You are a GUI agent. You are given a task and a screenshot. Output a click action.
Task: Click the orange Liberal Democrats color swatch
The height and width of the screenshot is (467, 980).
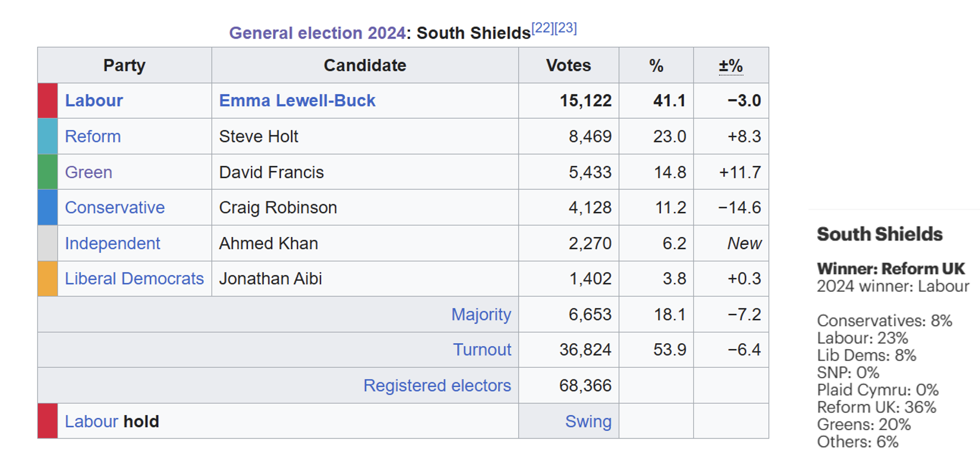tap(48, 278)
